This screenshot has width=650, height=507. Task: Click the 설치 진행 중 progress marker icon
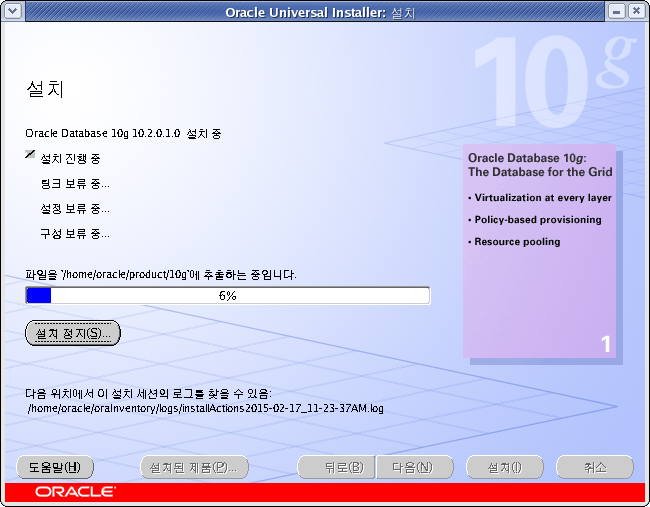(x=30, y=154)
